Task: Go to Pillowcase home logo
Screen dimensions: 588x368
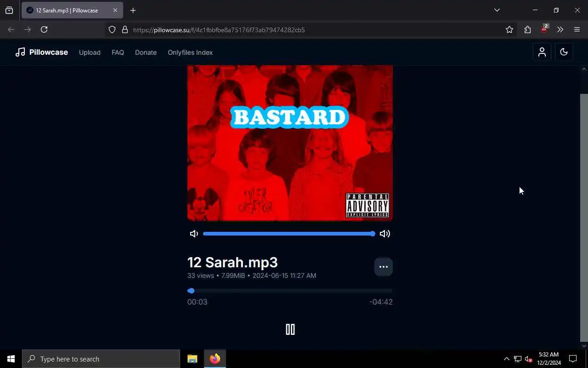Action: pos(41,52)
